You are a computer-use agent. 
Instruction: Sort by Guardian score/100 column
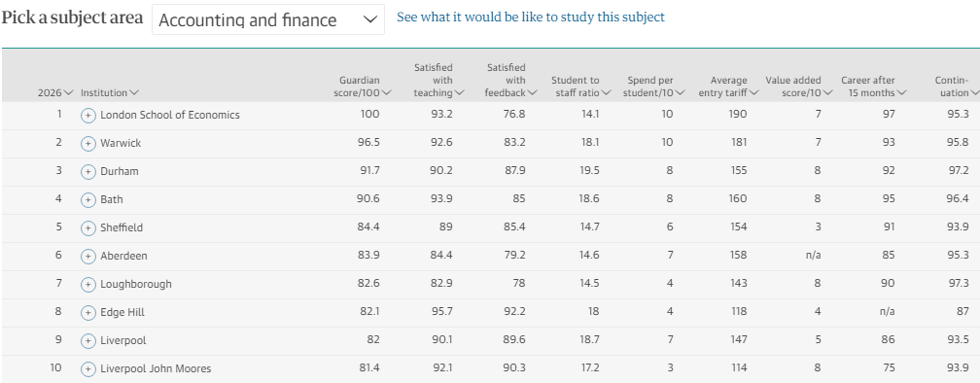click(363, 87)
